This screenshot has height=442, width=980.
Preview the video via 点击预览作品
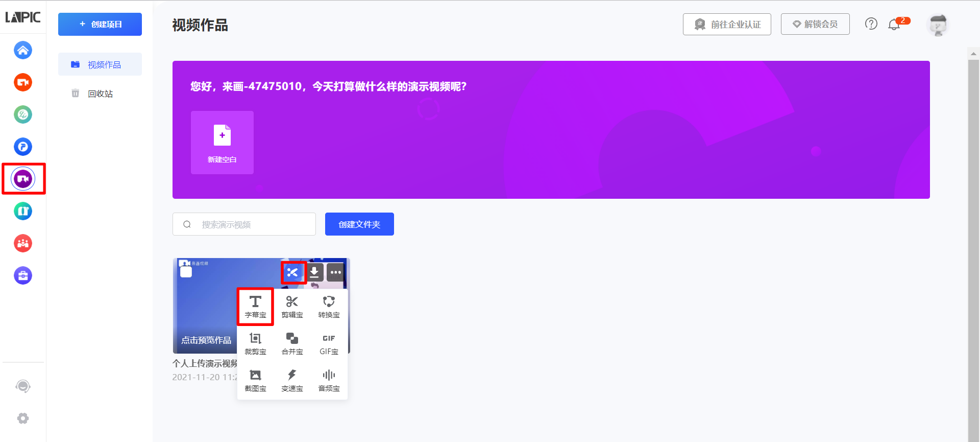pyautogui.click(x=206, y=340)
